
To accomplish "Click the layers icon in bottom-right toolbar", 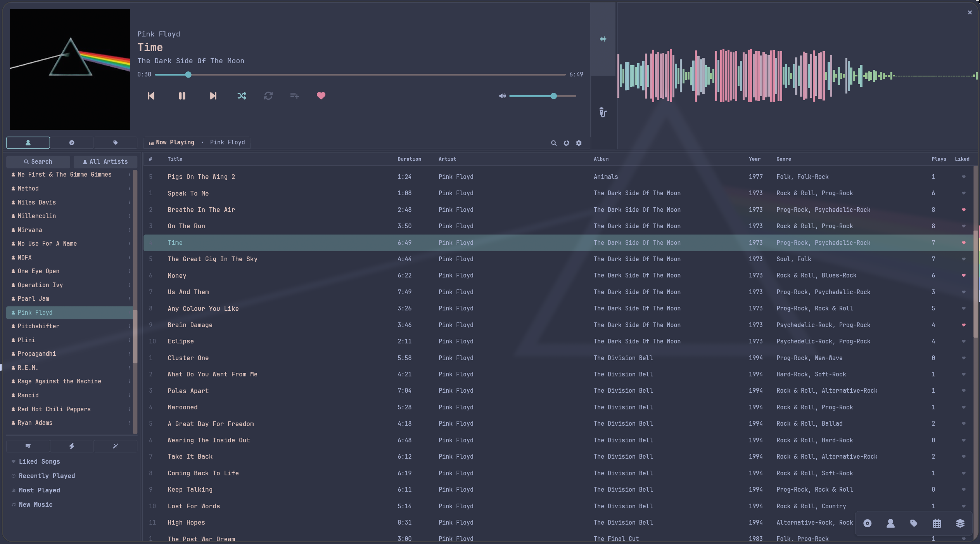I will 960,523.
